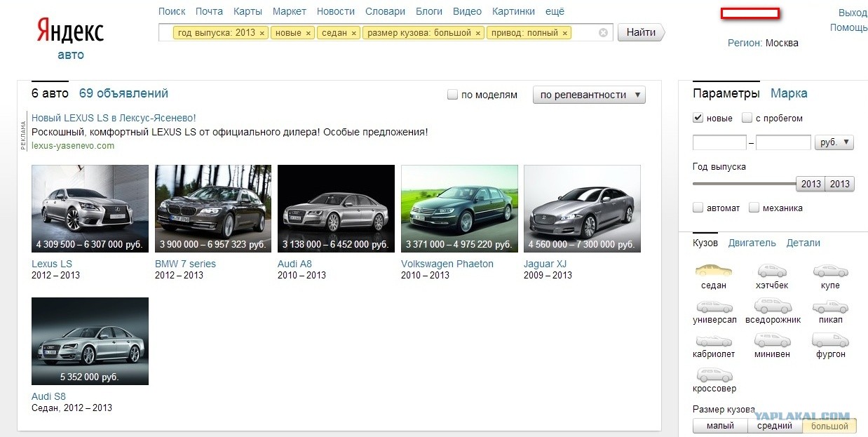The height and width of the screenshot is (437, 868).
Task: Open Карты in the top navigation
Action: 247,11
